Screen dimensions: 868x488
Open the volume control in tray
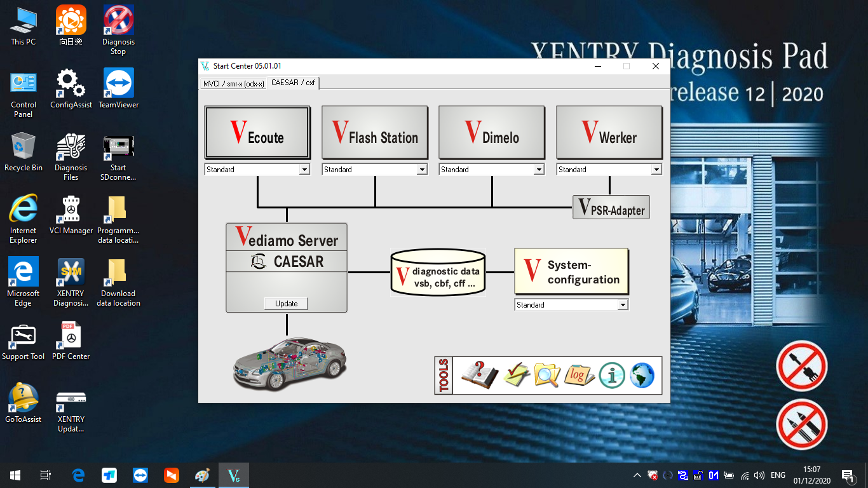coord(760,475)
